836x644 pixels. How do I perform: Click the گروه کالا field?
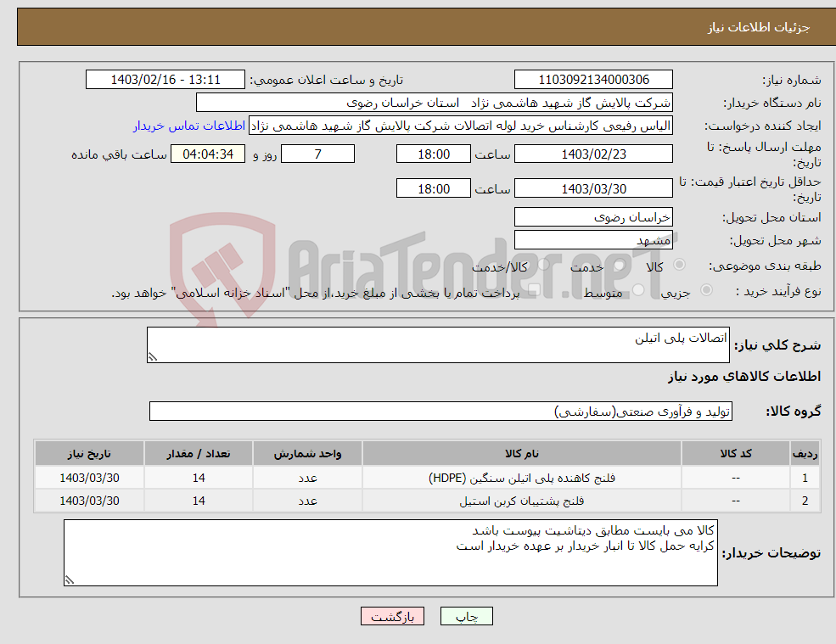tap(441, 411)
